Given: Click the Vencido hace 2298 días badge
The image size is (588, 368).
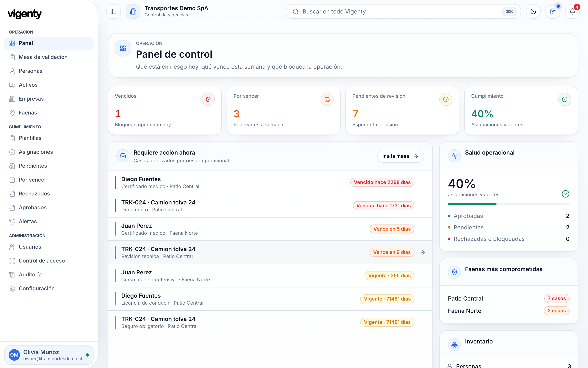Looking at the screenshot, I should [382, 182].
